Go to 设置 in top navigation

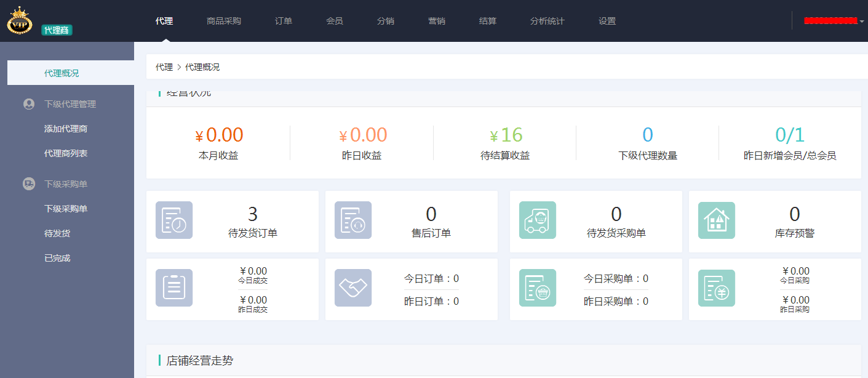click(x=607, y=21)
